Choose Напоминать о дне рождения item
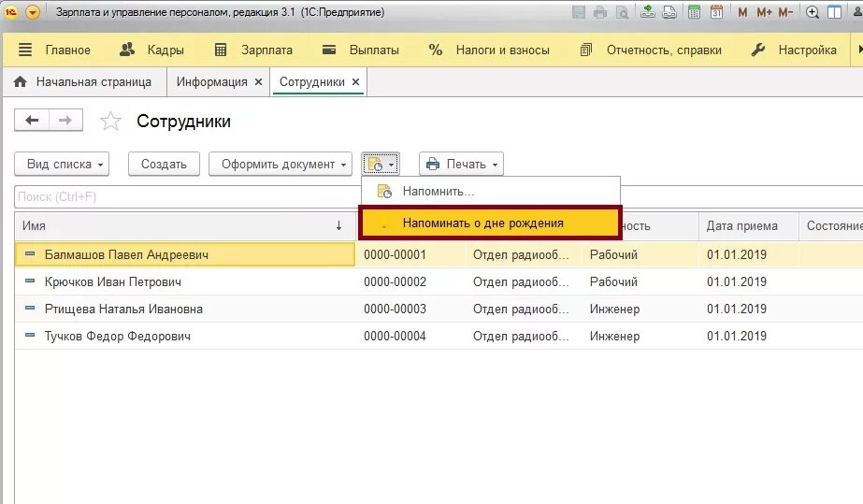 pyautogui.click(x=490, y=223)
